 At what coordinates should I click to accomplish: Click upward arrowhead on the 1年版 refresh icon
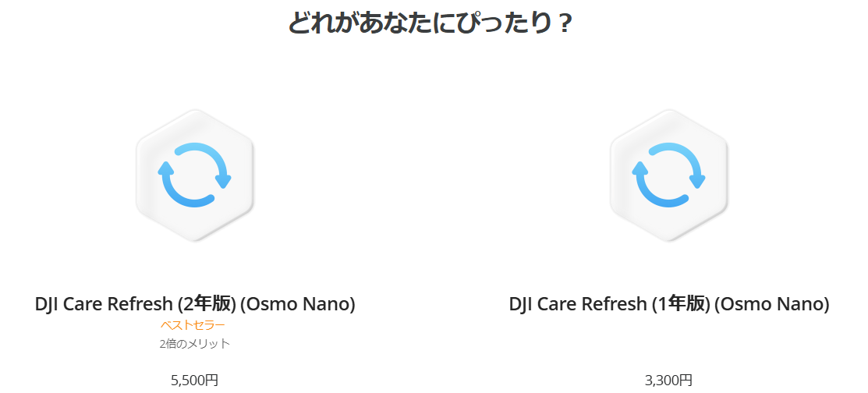pyautogui.click(x=640, y=168)
